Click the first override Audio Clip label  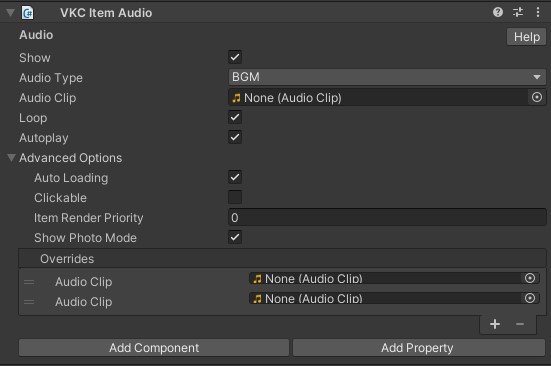point(84,282)
